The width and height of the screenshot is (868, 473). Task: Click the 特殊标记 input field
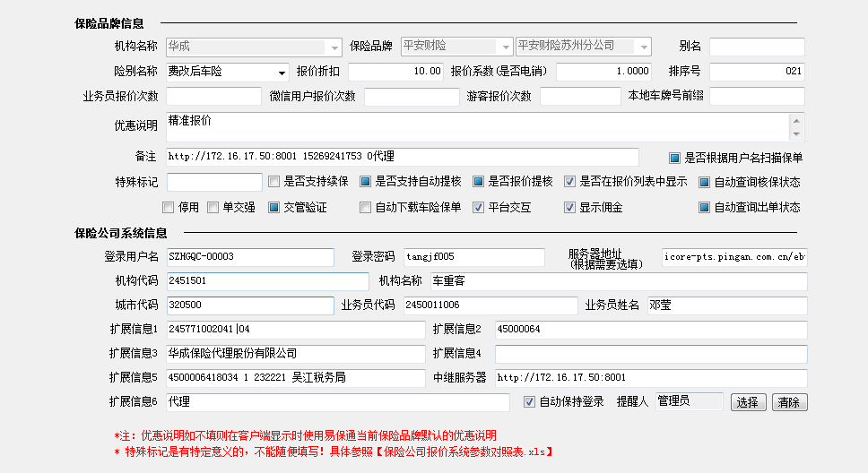pos(214,182)
